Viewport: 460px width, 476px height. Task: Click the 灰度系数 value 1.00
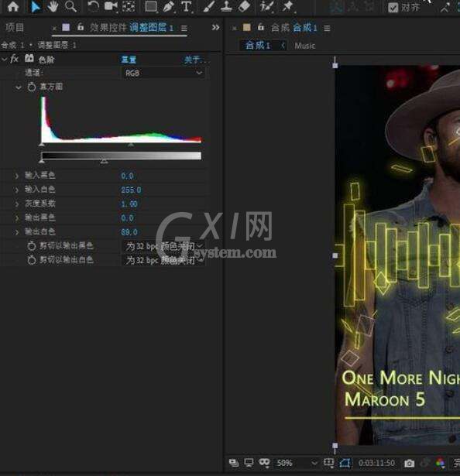[129, 204]
